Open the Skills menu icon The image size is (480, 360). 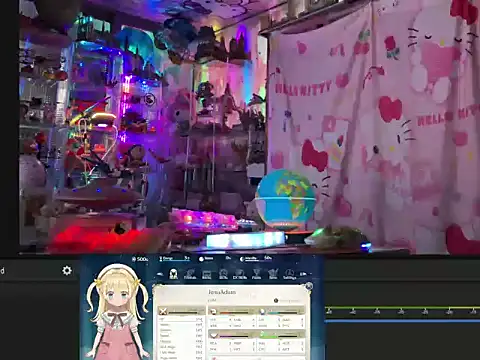click(x=223, y=274)
